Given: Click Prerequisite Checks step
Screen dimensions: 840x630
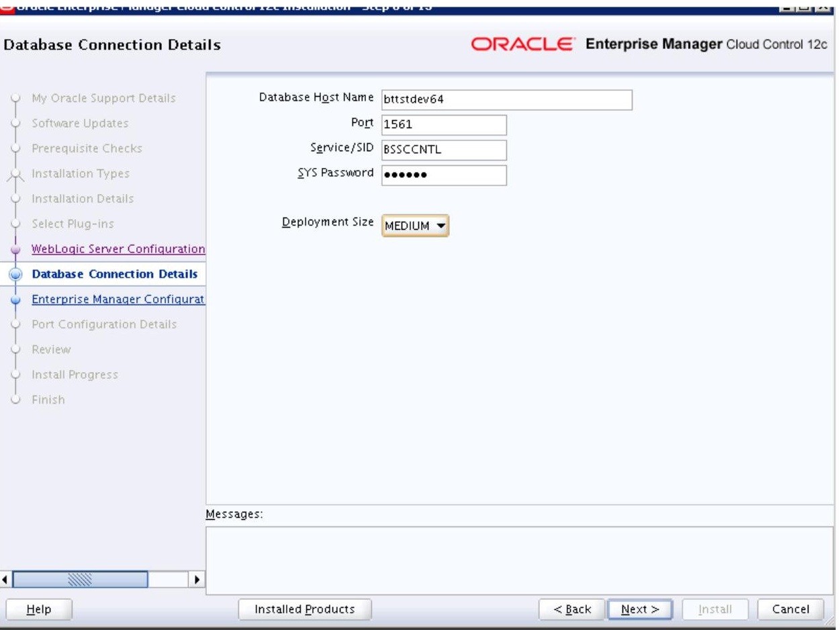Looking at the screenshot, I should click(x=87, y=148).
